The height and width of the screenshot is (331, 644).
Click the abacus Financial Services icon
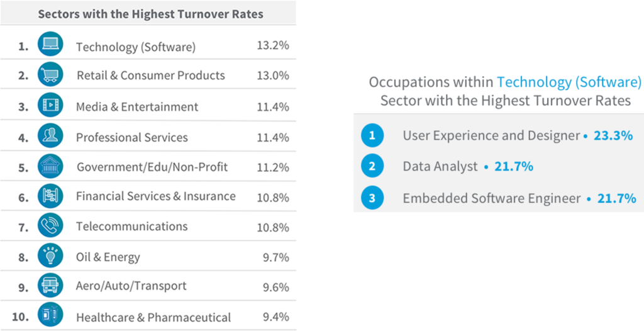click(x=50, y=196)
